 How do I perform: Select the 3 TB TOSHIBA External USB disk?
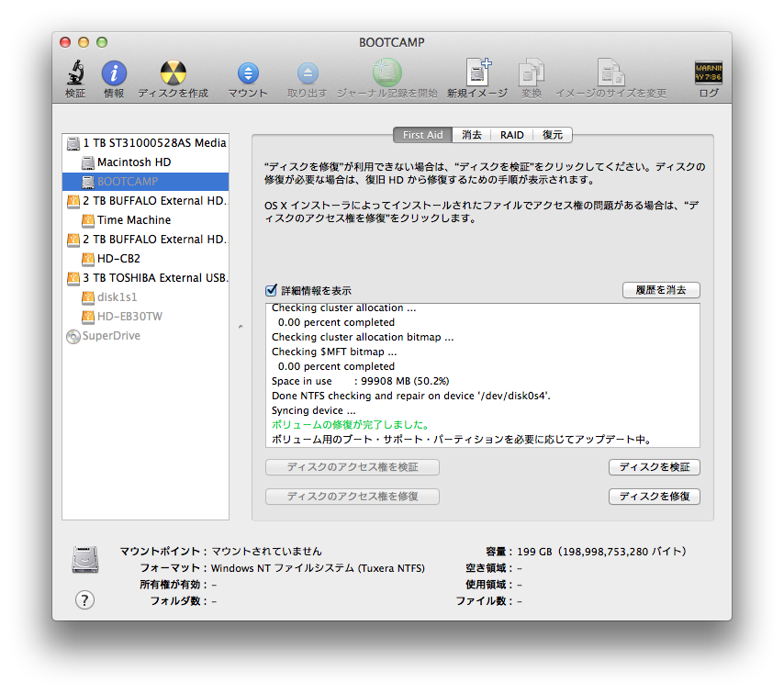pos(145,278)
